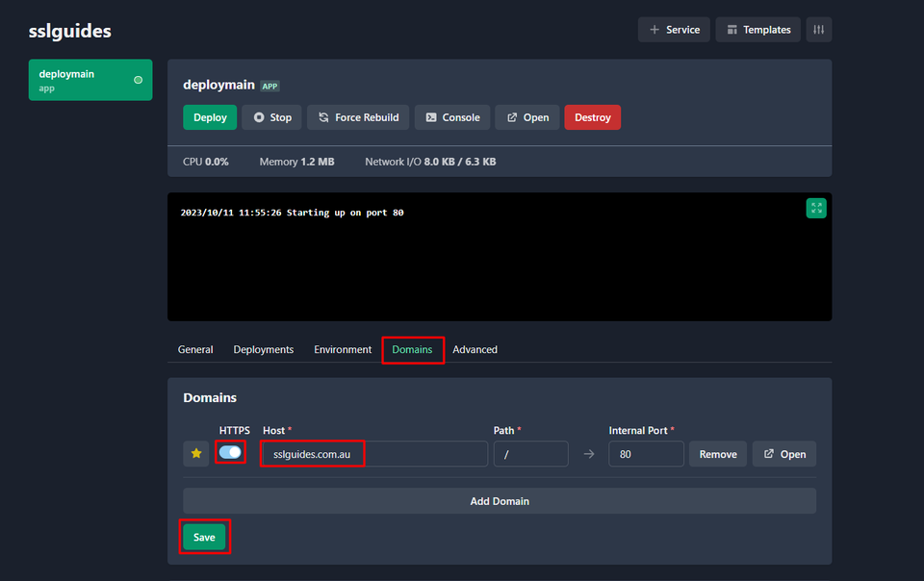Go back to the General tab
This screenshot has width=924, height=581.
(x=195, y=349)
